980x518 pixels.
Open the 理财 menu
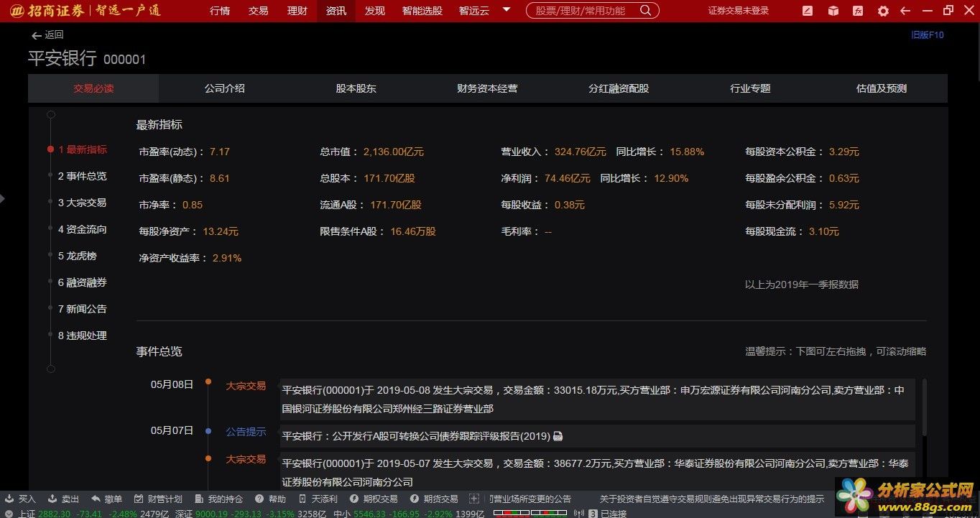pyautogui.click(x=297, y=11)
